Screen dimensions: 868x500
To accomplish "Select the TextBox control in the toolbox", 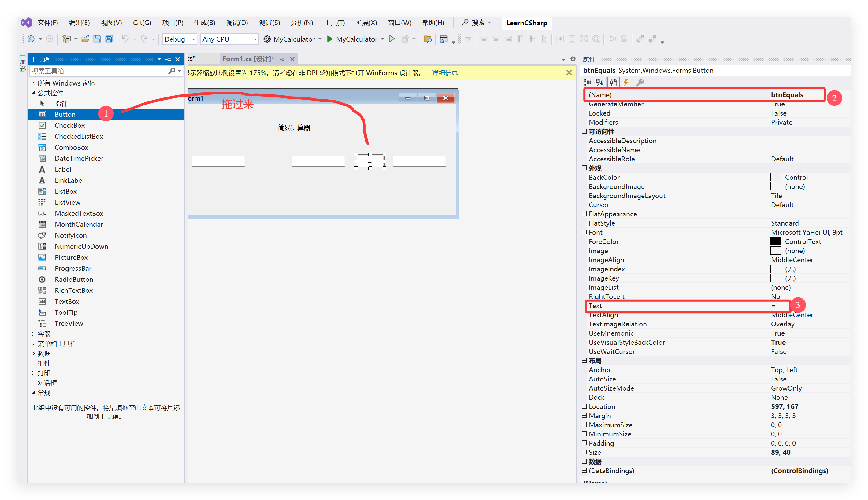I will (x=67, y=301).
